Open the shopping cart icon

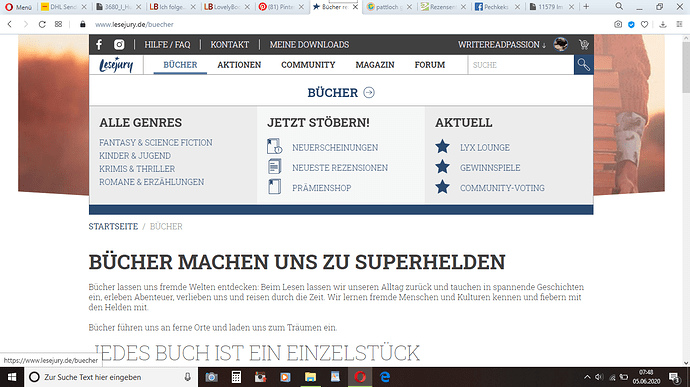(x=584, y=44)
